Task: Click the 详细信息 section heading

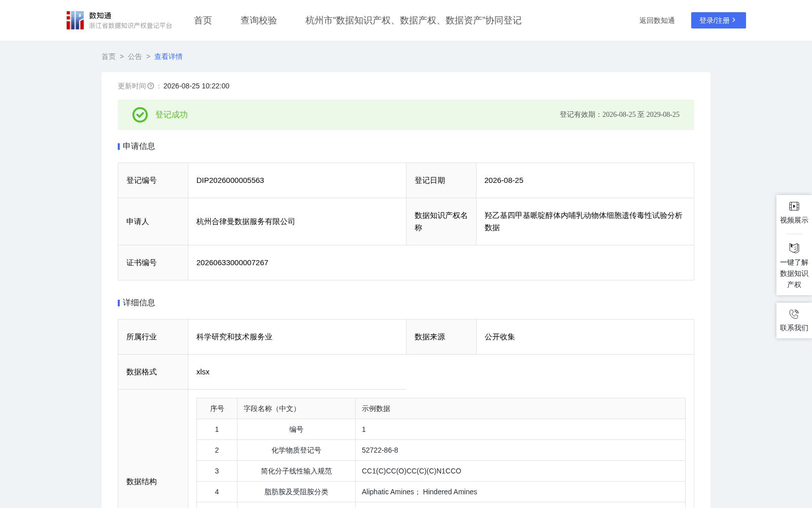Action: (x=139, y=303)
